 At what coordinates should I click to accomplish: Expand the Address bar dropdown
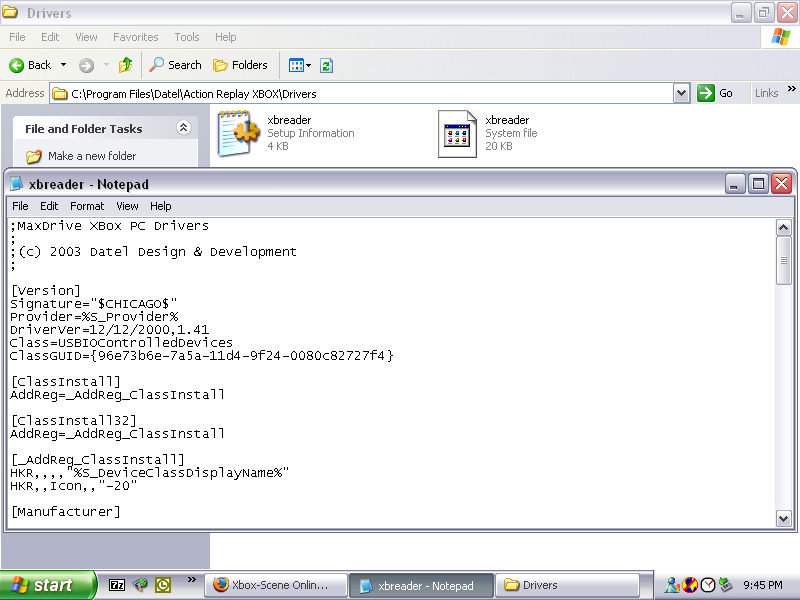click(x=681, y=93)
